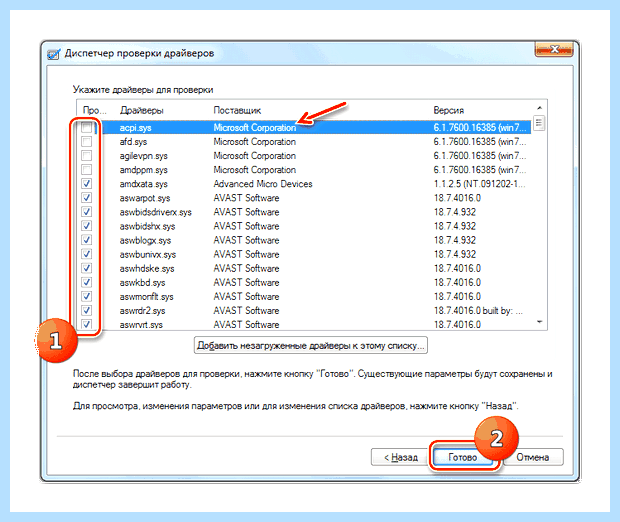Uncheck the aswmonflt.sys checkbox
This screenshot has width=620, height=522.
pos(86,296)
